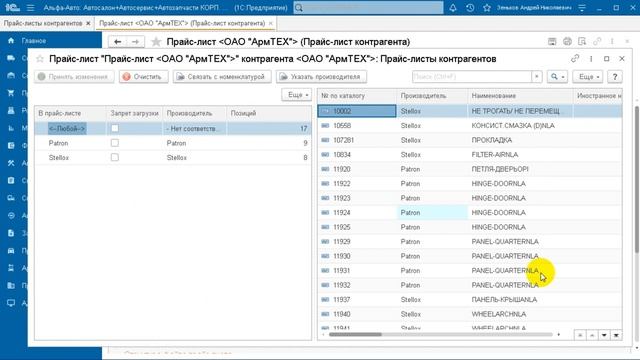Open favorites star in the title bar
The height and width of the screenshot is (360, 640).
[487, 8]
